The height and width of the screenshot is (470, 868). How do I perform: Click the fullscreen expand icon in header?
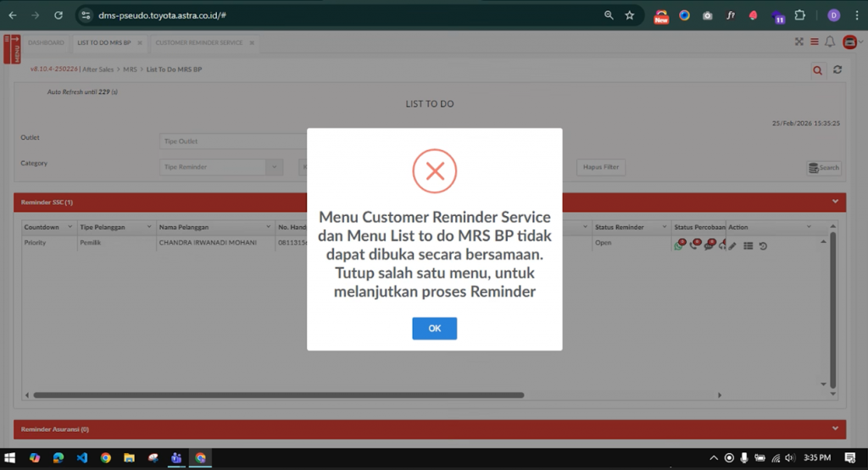[798, 41]
